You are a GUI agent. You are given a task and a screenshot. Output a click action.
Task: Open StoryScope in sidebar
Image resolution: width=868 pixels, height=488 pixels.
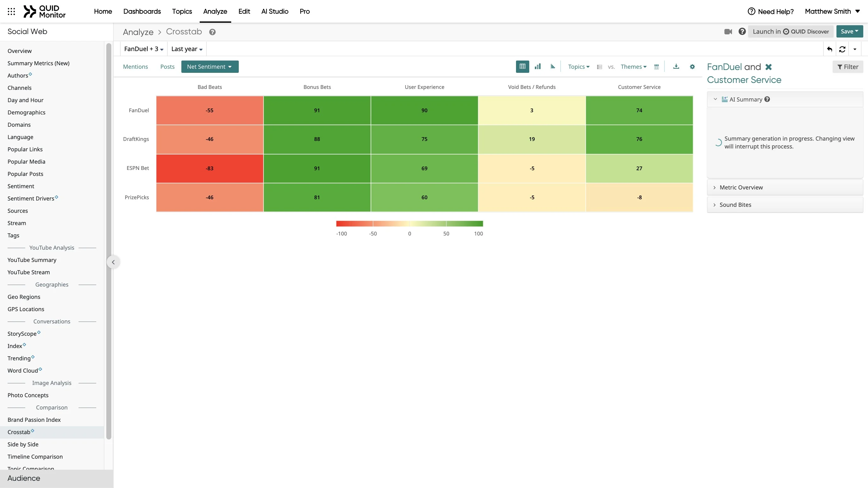tap(22, 334)
